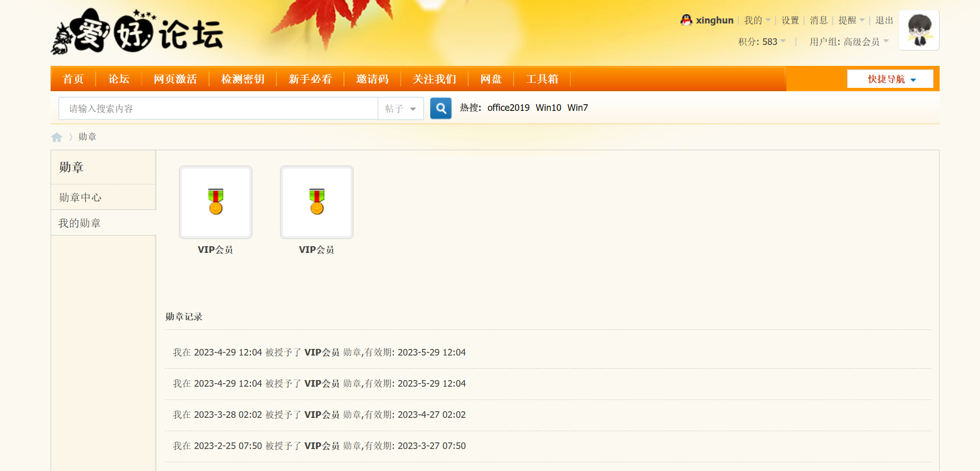The width and height of the screenshot is (980, 471).
Task: Open the second VIP会员 medal icon
Action: point(316,202)
